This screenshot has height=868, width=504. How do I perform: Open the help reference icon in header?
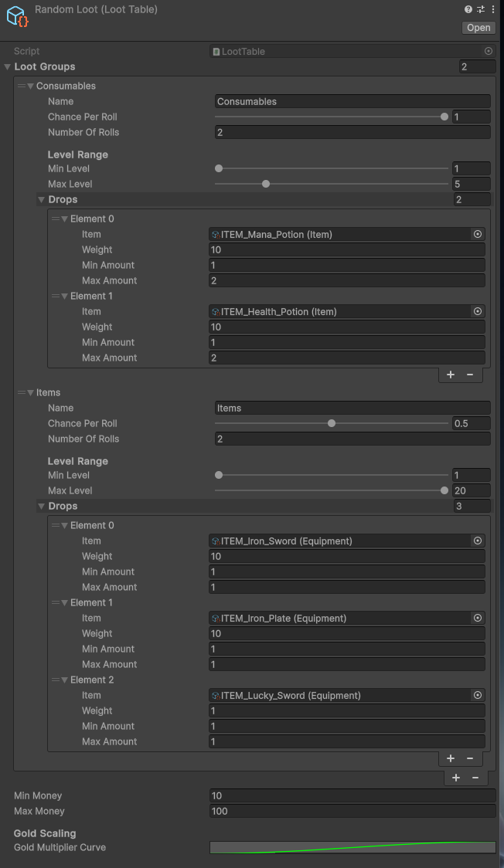pos(468,9)
